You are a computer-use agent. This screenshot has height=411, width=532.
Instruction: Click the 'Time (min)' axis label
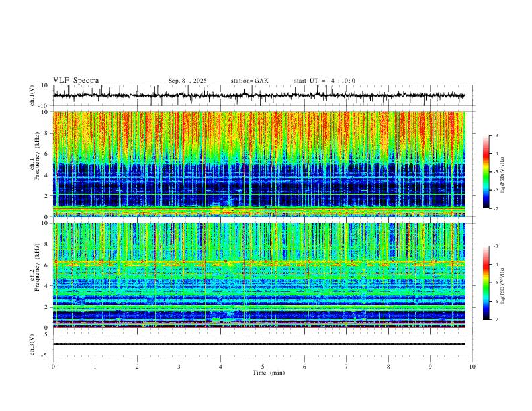click(x=269, y=373)
